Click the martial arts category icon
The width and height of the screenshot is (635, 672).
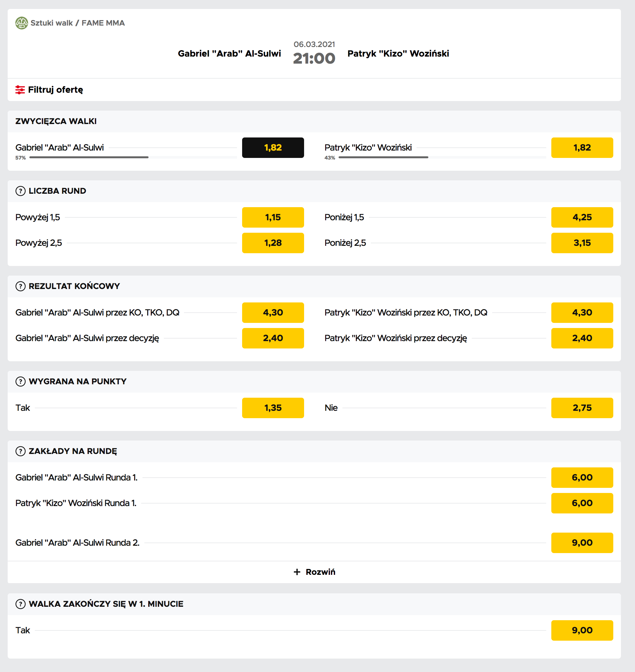(x=22, y=23)
